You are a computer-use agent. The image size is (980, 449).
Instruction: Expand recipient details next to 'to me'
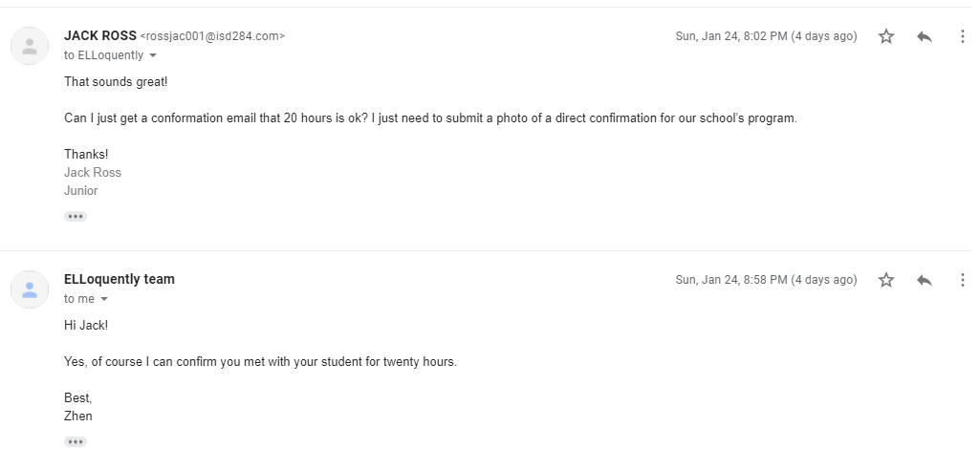pyautogui.click(x=104, y=299)
